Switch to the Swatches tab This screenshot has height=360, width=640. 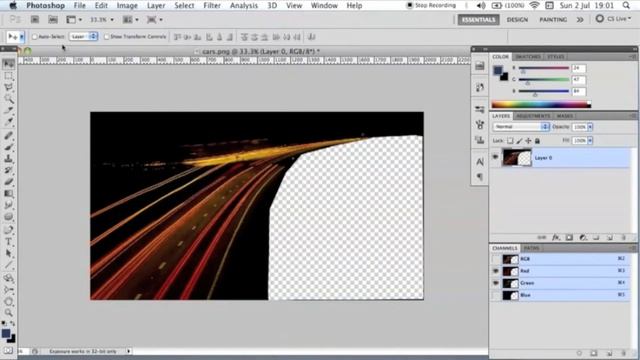[x=528, y=57]
